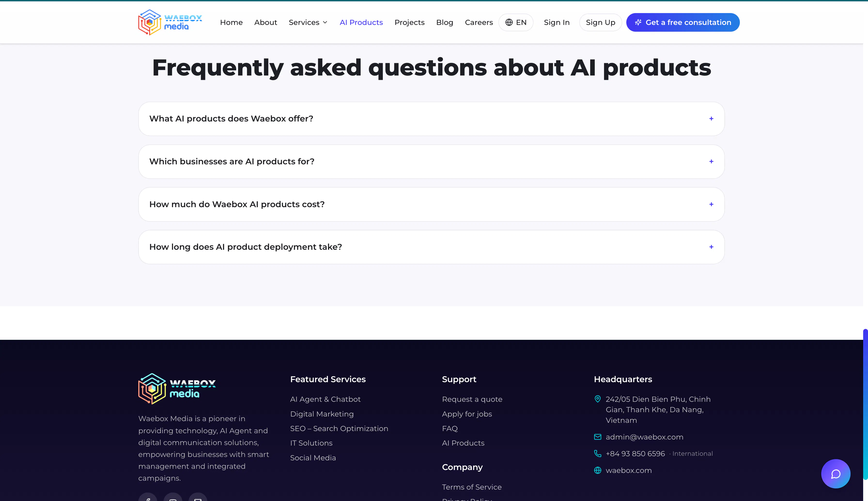Click the 'Featured Services' footer heading
The height and width of the screenshot is (501, 868).
point(328,379)
